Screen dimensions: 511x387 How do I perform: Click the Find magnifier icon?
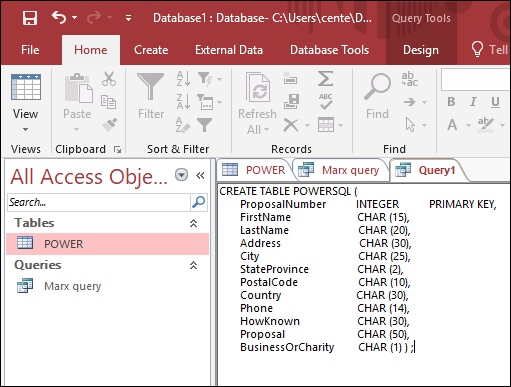377,87
